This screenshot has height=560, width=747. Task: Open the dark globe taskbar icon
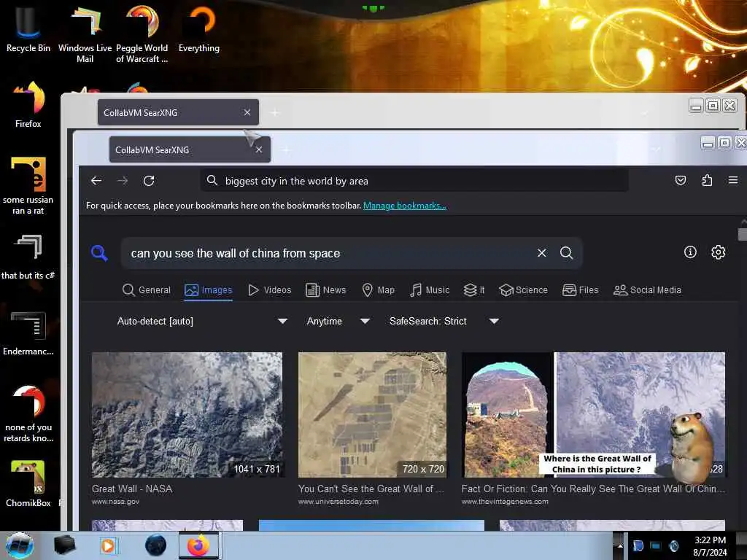click(x=155, y=545)
